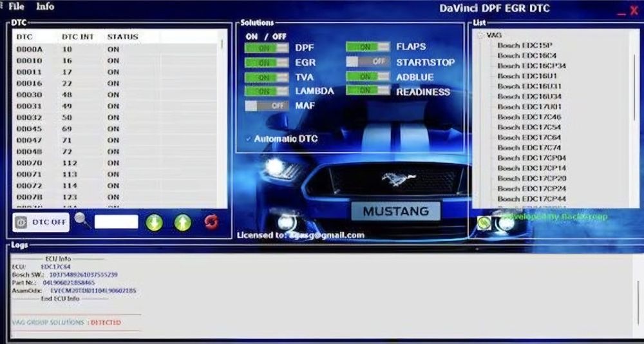Select Bosch EDC16U1 in the list
The image size is (644, 344).
point(527,76)
